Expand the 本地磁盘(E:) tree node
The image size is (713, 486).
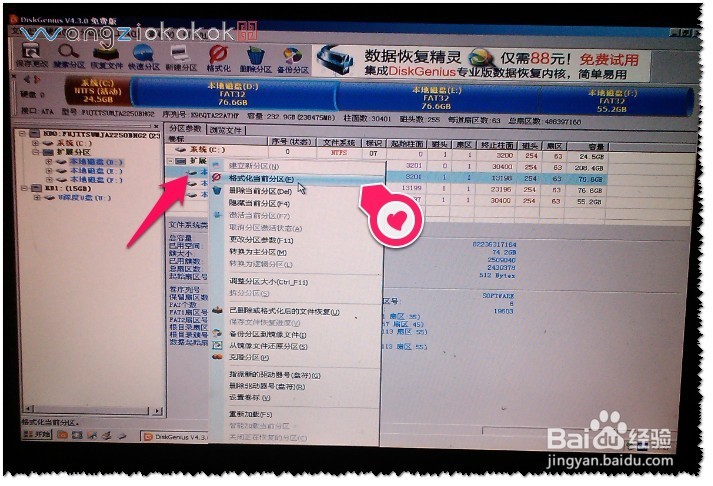[x=48, y=170]
